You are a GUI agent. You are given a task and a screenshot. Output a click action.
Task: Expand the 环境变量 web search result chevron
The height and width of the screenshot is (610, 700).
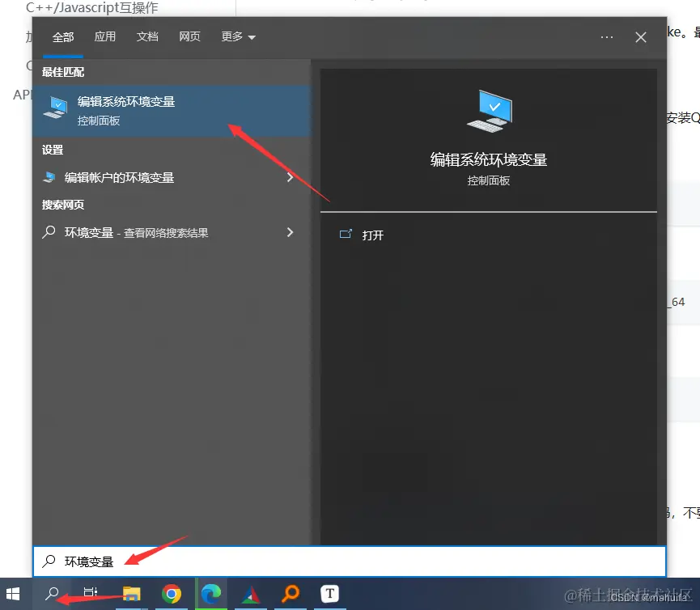point(290,231)
